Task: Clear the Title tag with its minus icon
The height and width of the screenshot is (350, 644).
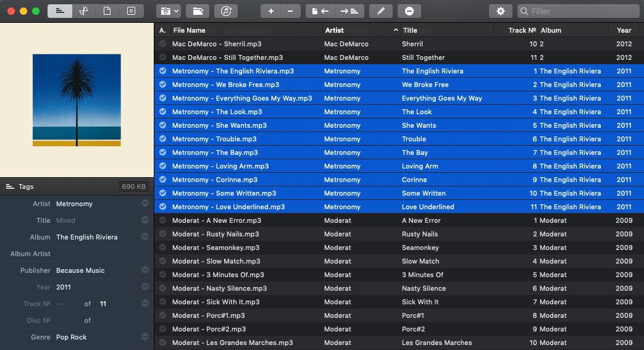Action: 145,220
